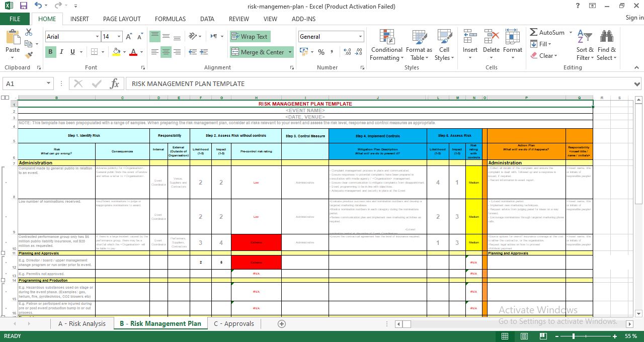The image size is (644, 342).
Task: Click AutoSum button
Action: [x=547, y=32]
